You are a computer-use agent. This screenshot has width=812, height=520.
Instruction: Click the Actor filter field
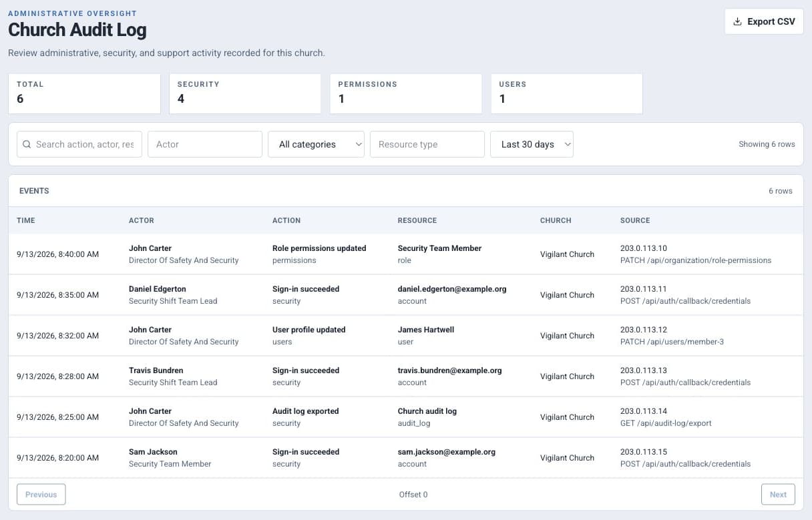click(205, 144)
